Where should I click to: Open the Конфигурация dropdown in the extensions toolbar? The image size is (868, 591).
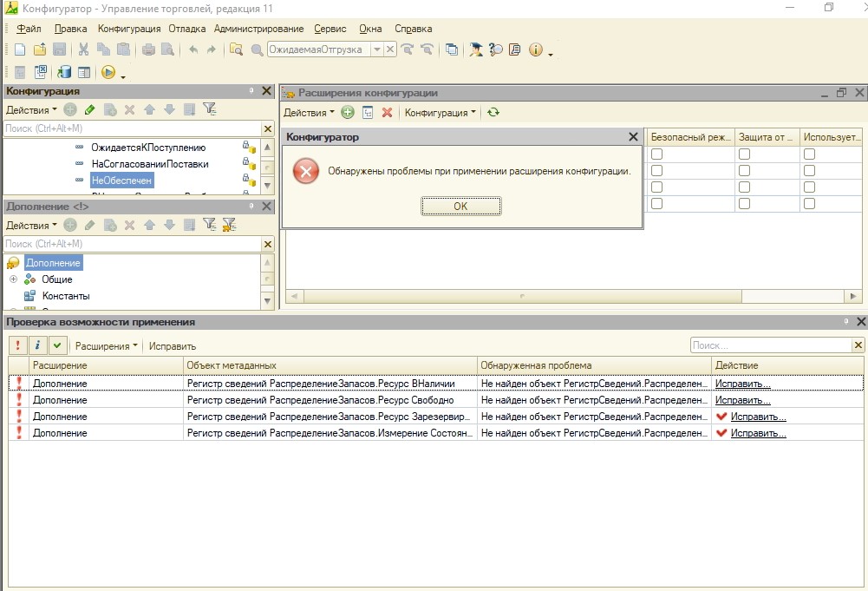coord(441,113)
